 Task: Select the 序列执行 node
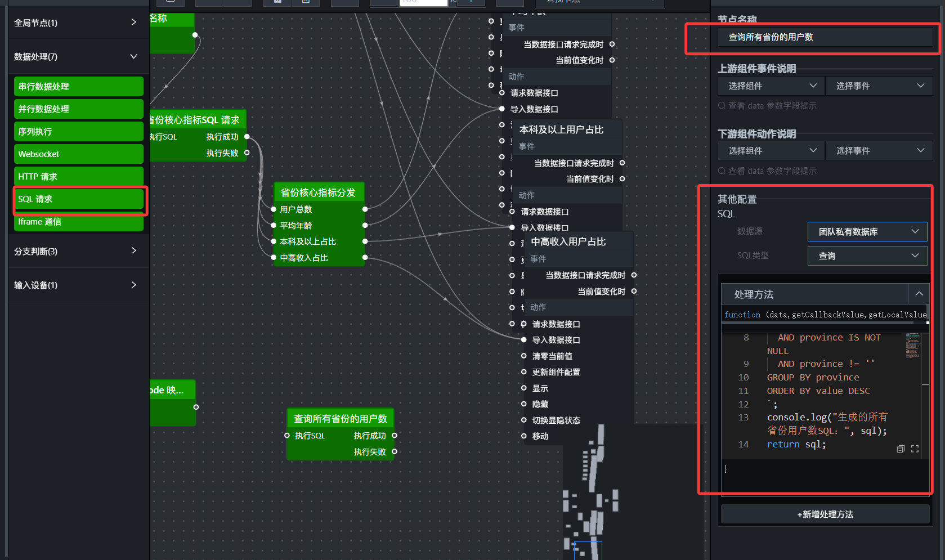(79, 131)
